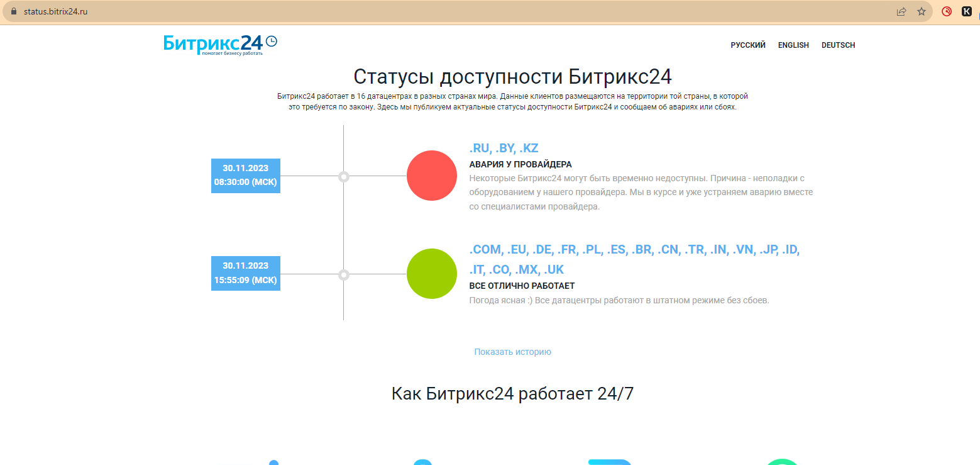This screenshot has width=980, height=465.
Task: Select the 15:55:09 (МСК) date badge
Action: tap(246, 273)
